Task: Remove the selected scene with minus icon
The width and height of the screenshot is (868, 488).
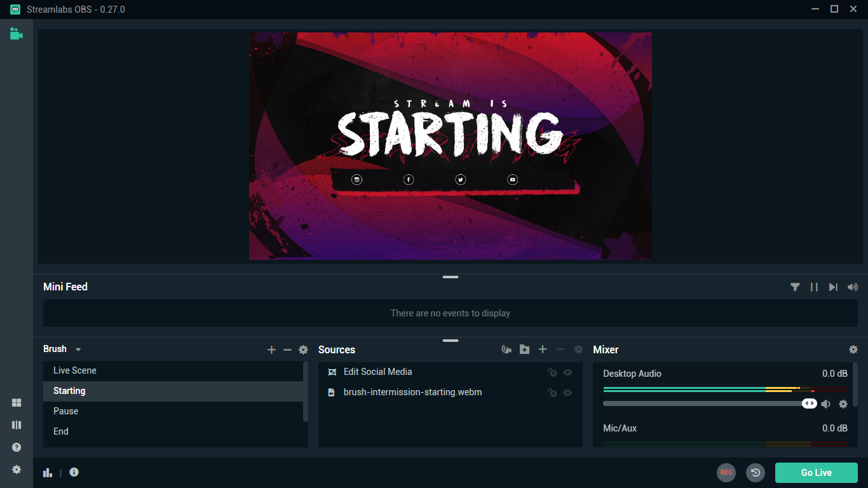Action: click(x=287, y=349)
